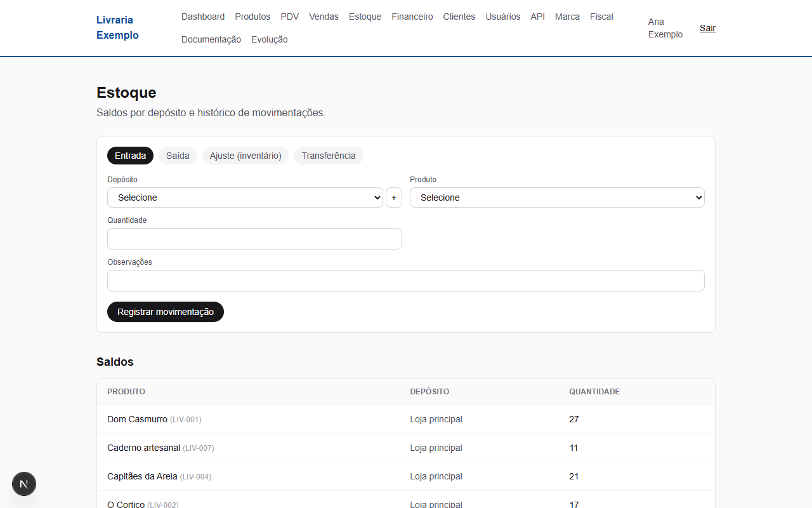Navigate to Usuários
This screenshot has width=812, height=508.
[x=503, y=17]
